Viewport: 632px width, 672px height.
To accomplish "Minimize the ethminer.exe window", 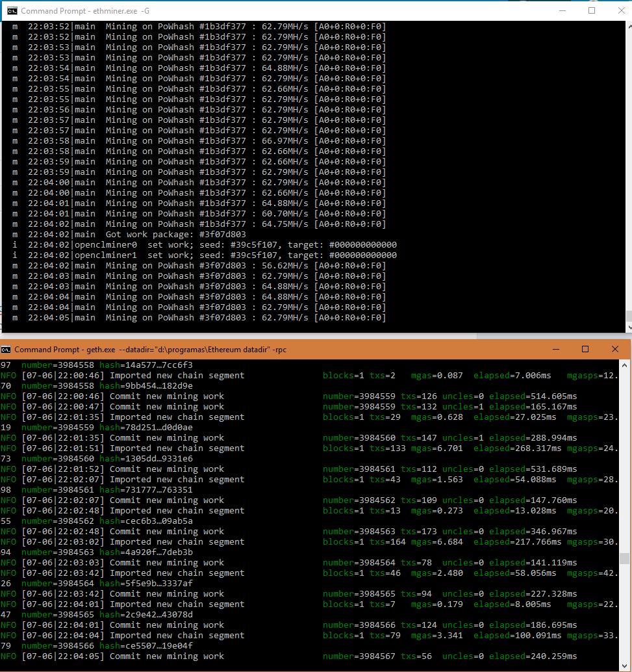I will 562,10.
